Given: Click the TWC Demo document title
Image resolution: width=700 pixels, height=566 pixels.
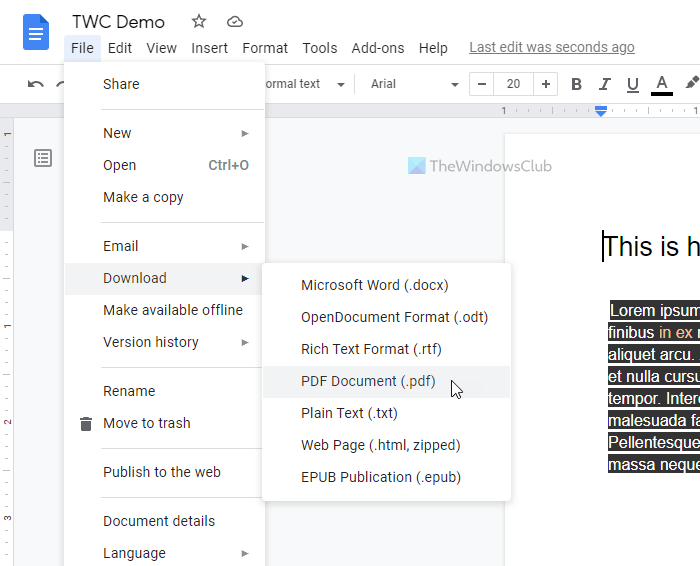Looking at the screenshot, I should coord(118,22).
